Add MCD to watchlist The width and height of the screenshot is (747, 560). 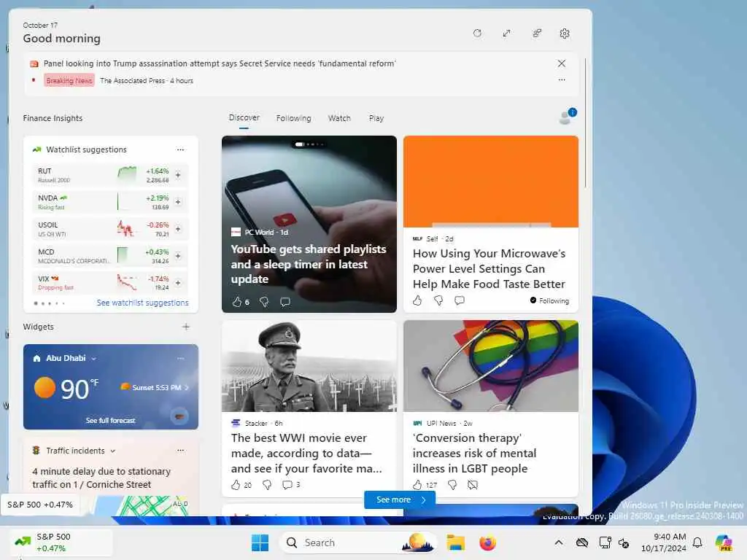[178, 256]
